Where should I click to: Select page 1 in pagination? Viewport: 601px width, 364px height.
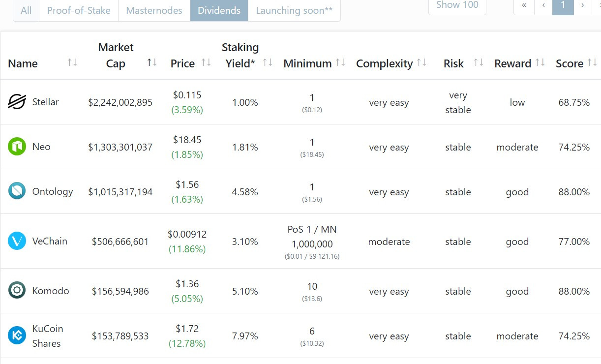coord(563,6)
